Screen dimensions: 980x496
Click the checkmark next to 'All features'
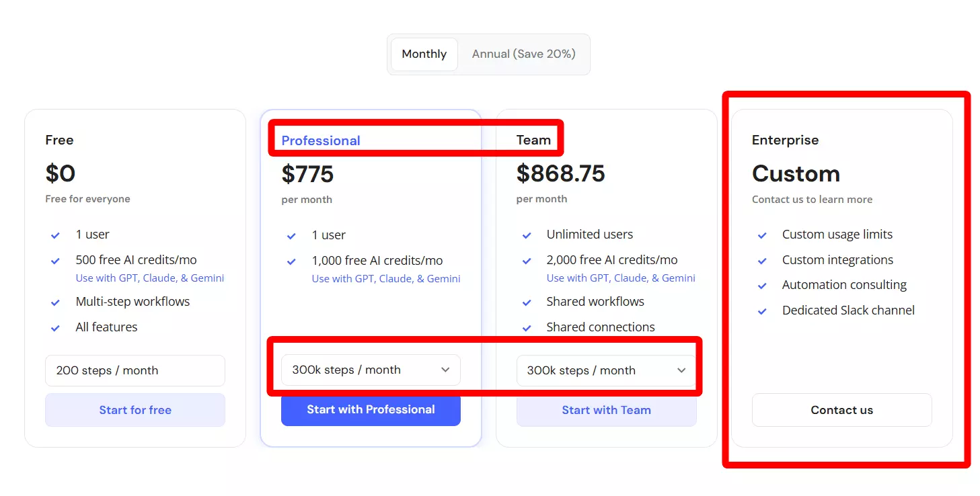56,328
